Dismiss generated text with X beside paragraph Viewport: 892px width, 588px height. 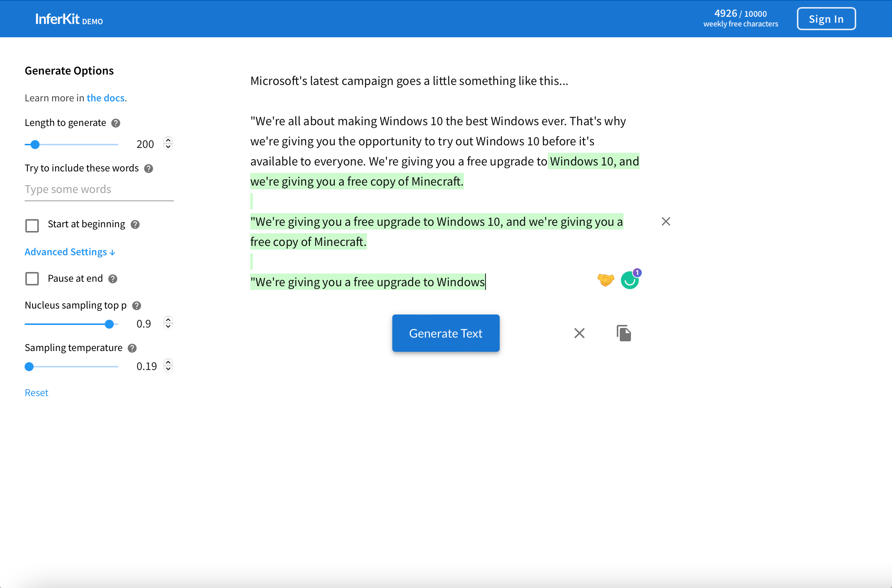[x=666, y=221]
